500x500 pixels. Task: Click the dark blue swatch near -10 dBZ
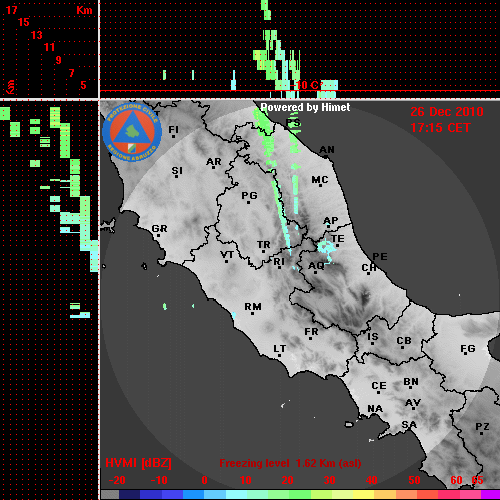[151, 495]
